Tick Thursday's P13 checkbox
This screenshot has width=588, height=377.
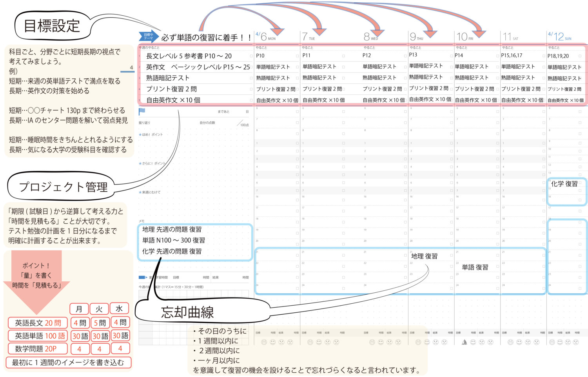(x=451, y=56)
